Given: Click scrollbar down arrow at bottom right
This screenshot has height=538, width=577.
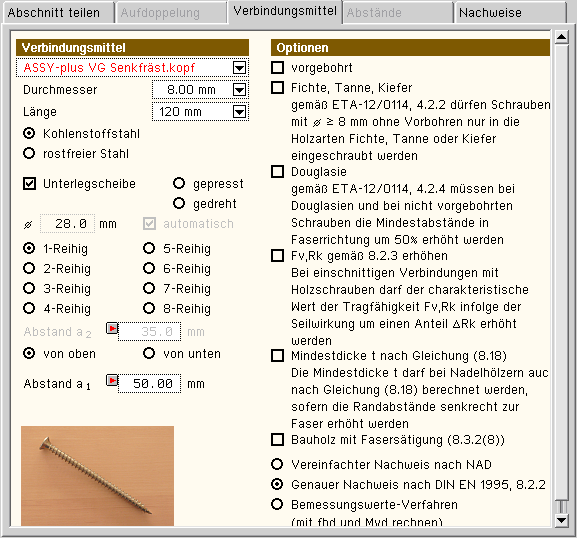Looking at the screenshot, I should (561, 520).
